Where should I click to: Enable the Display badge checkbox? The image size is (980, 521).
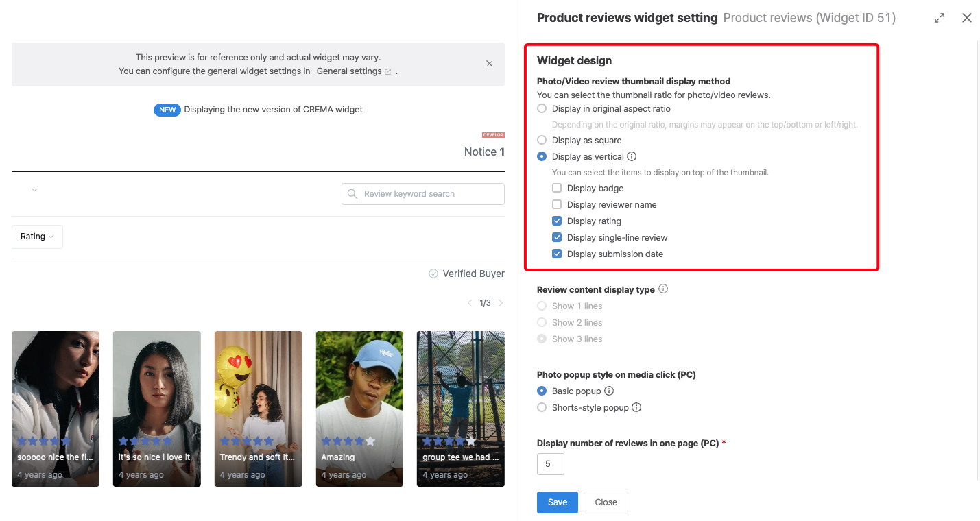(x=558, y=188)
